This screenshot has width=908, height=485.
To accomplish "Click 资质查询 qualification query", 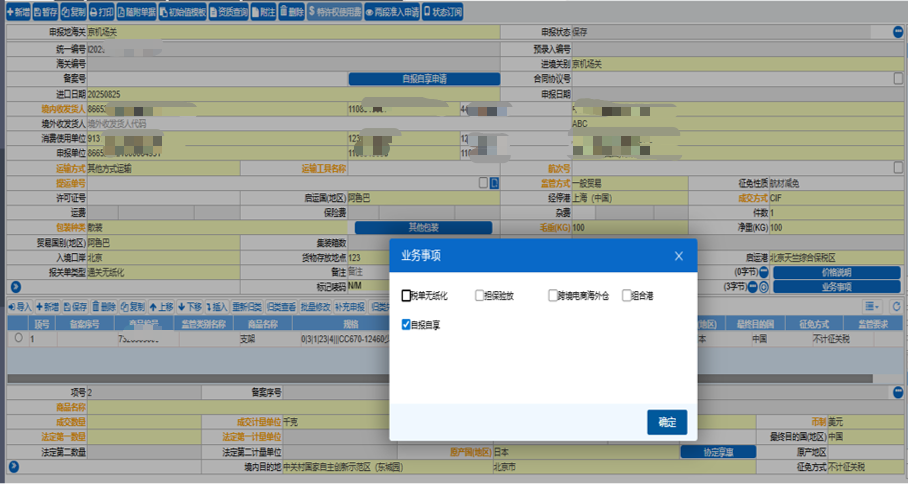I will (x=229, y=9).
